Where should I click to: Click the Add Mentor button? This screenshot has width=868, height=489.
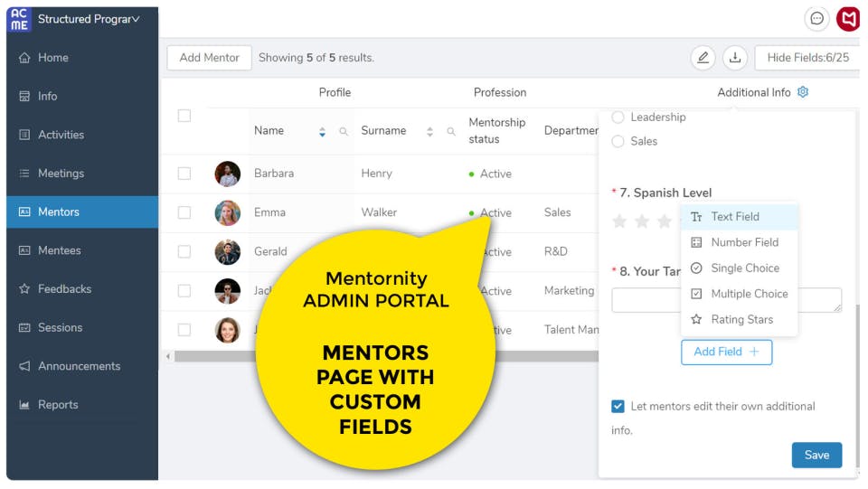pyautogui.click(x=209, y=58)
